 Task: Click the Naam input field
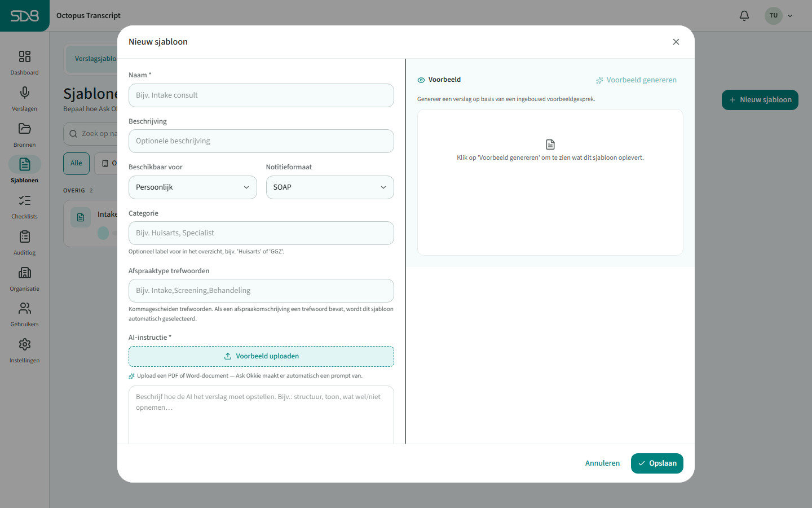(x=261, y=95)
